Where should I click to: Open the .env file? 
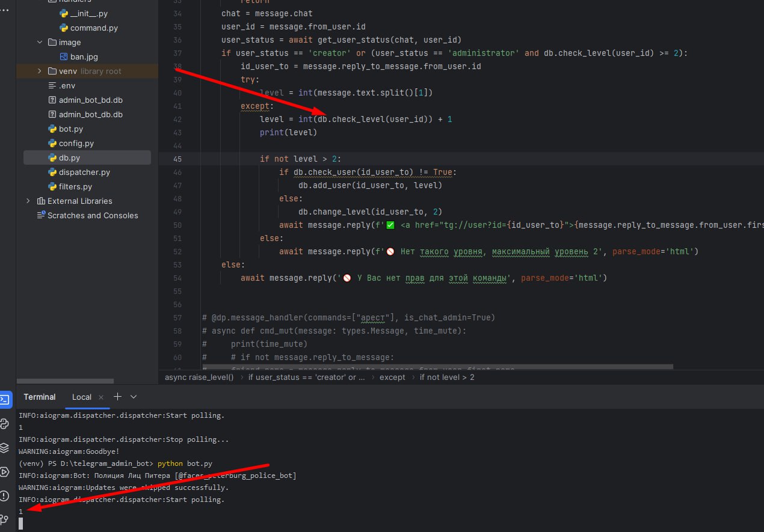pyautogui.click(x=67, y=85)
